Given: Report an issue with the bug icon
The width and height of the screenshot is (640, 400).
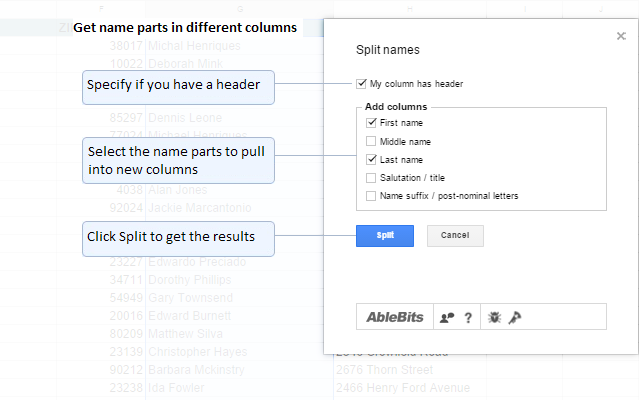Looking at the screenshot, I should (494, 317).
